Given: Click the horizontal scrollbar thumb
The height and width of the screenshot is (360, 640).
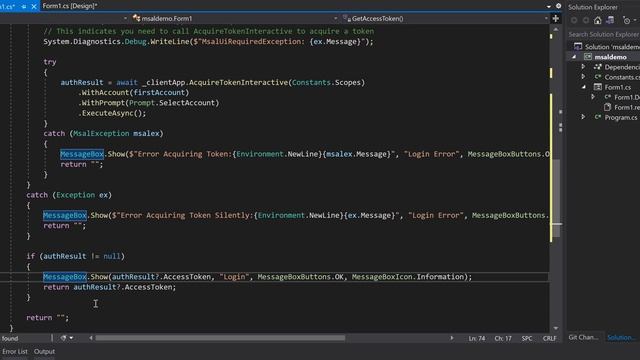Looking at the screenshot, I should [x=220, y=338].
